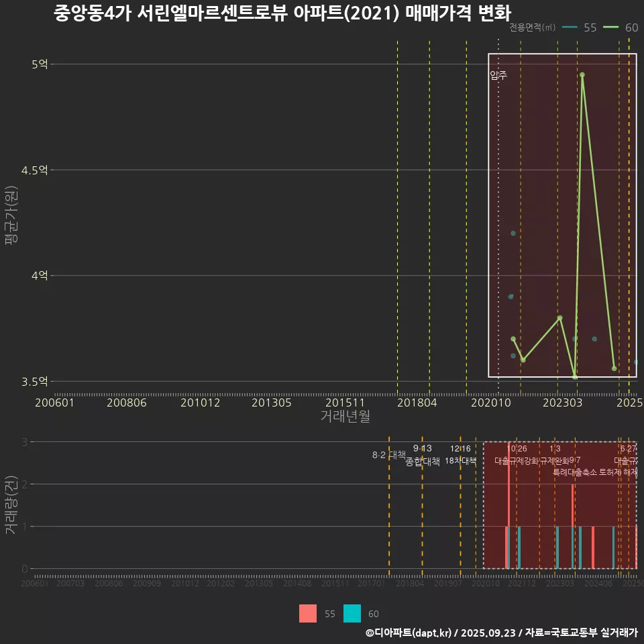Click the peak 5억 data point on green line
This screenshot has width=644, height=644.
(x=582, y=74)
